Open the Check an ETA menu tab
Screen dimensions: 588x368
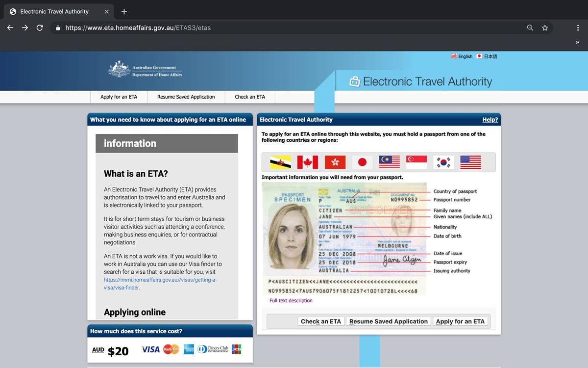click(x=250, y=97)
